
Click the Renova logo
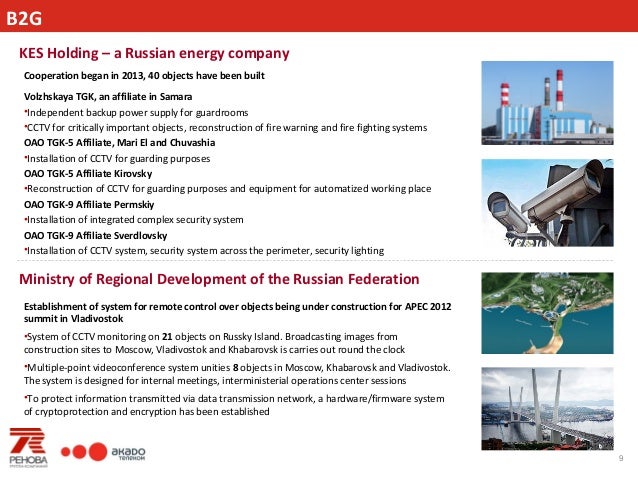(x=28, y=447)
